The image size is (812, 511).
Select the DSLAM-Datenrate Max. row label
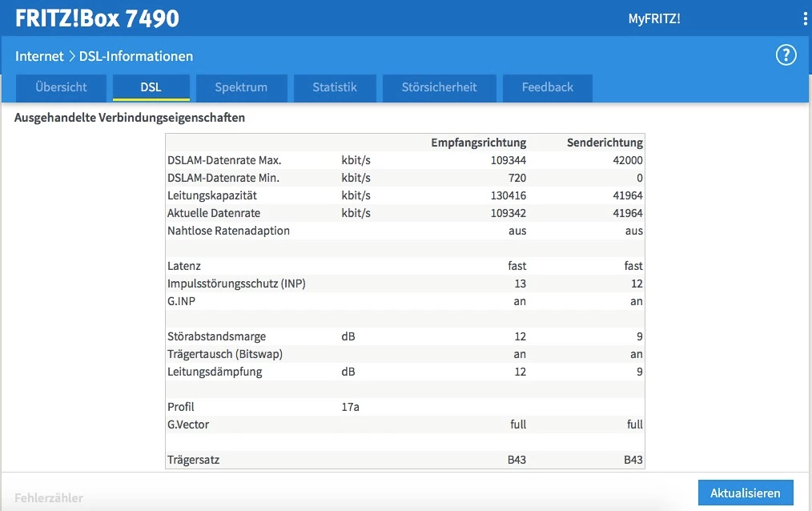click(224, 160)
